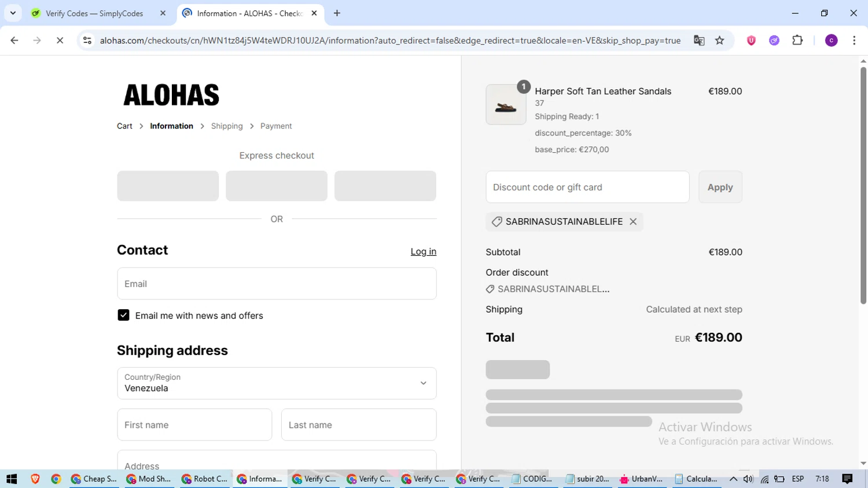This screenshot has width=868, height=488.
Task: Click the volume speaker tray icon
Action: point(748,479)
